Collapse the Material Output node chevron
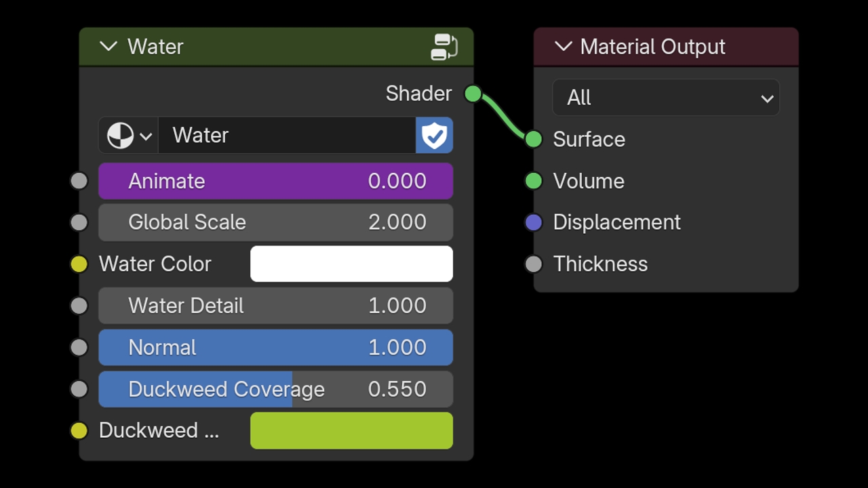868x488 pixels. click(x=563, y=47)
